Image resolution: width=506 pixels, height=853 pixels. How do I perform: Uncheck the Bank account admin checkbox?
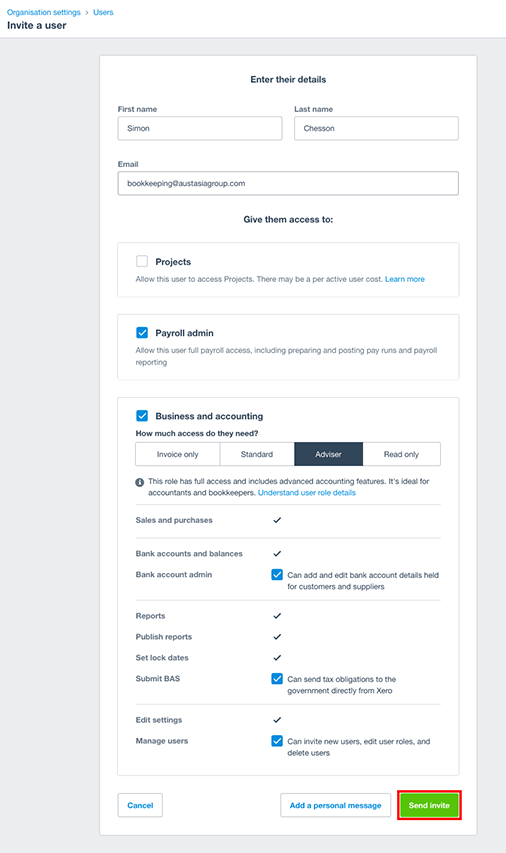coord(277,574)
